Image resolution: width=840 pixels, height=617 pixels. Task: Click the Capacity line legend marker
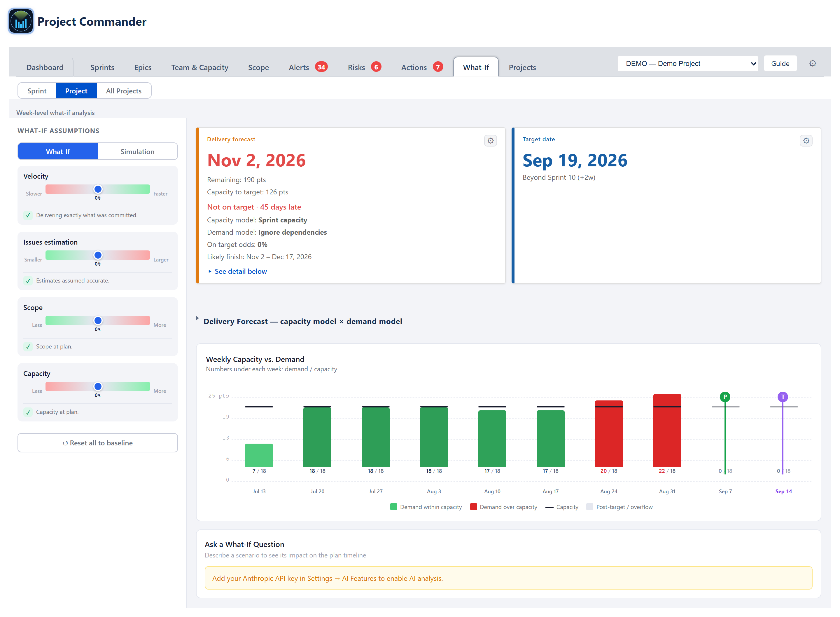pos(549,507)
